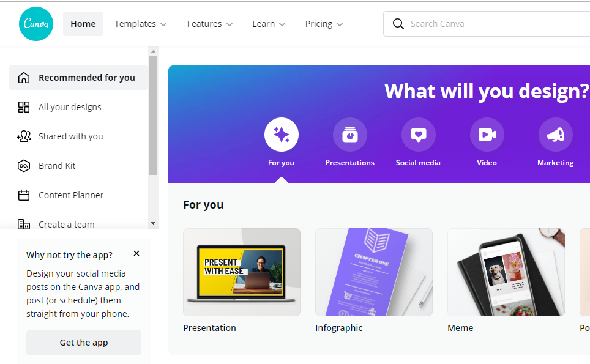Open the Pricing menu
This screenshot has height=364, width=590.
click(324, 24)
